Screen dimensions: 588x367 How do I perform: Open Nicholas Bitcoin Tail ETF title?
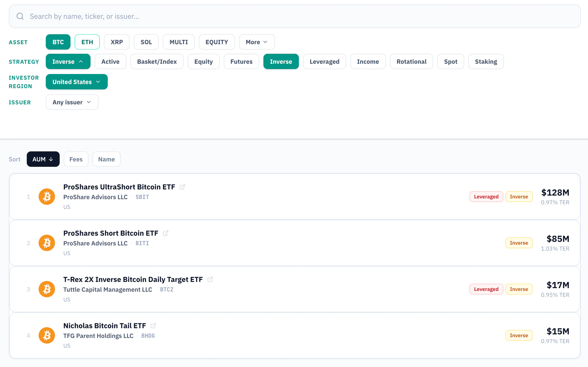[x=105, y=326]
